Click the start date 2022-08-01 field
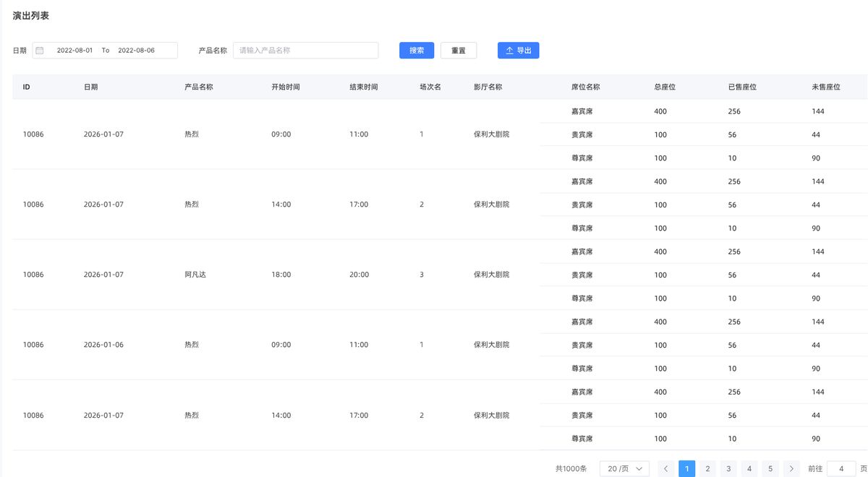 pos(75,51)
